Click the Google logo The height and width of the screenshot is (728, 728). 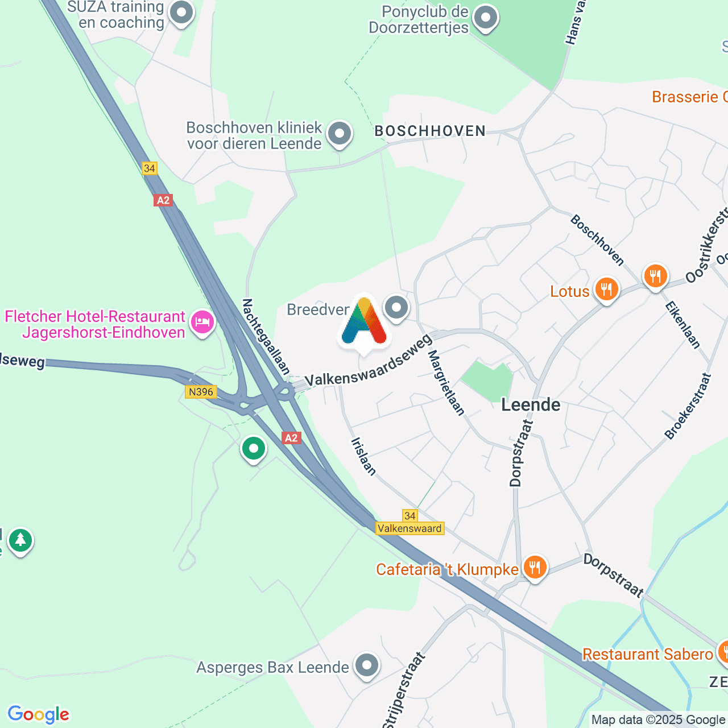(38, 715)
